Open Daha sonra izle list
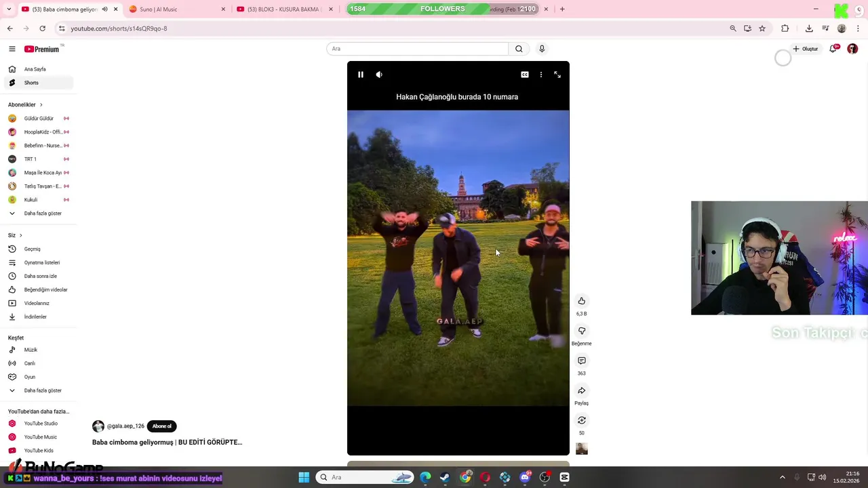The image size is (868, 488). pyautogui.click(x=38, y=276)
